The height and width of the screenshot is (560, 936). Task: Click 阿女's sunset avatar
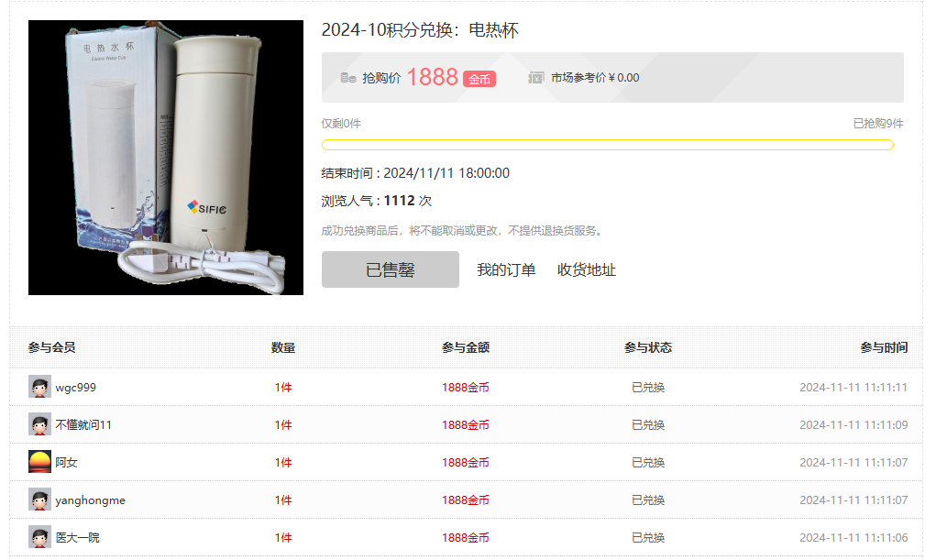39,462
